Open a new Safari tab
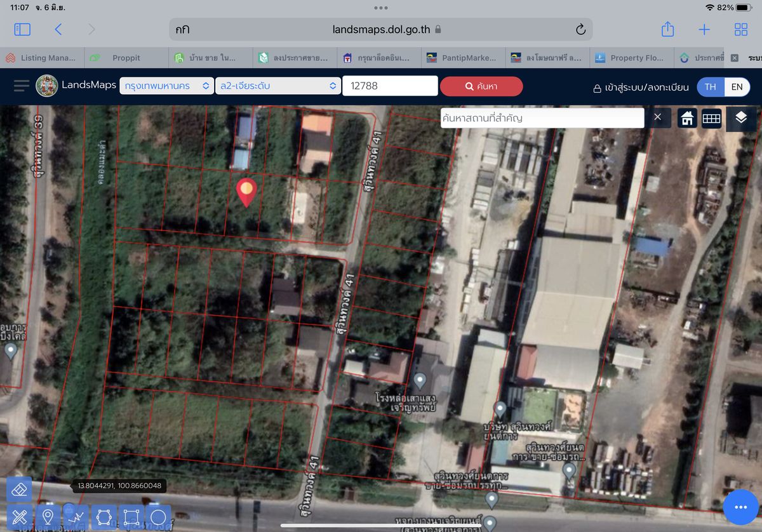Viewport: 762px width, 532px height. (704, 29)
